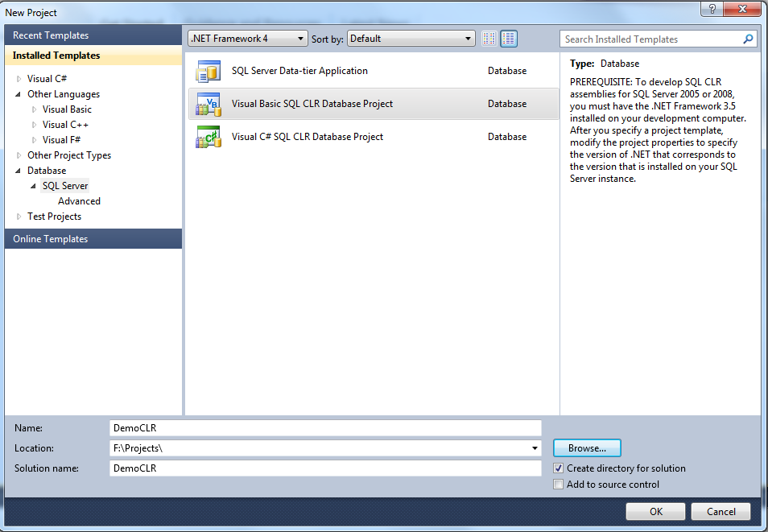
Task: Uncheck Create directory for solution
Action: point(558,468)
